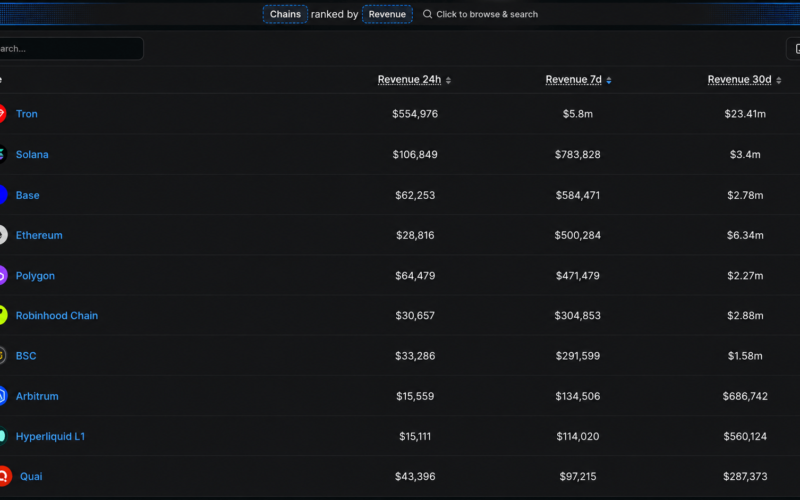Open the Robinhood Chain link
Image resolution: width=800 pixels, height=500 pixels.
click(x=57, y=315)
